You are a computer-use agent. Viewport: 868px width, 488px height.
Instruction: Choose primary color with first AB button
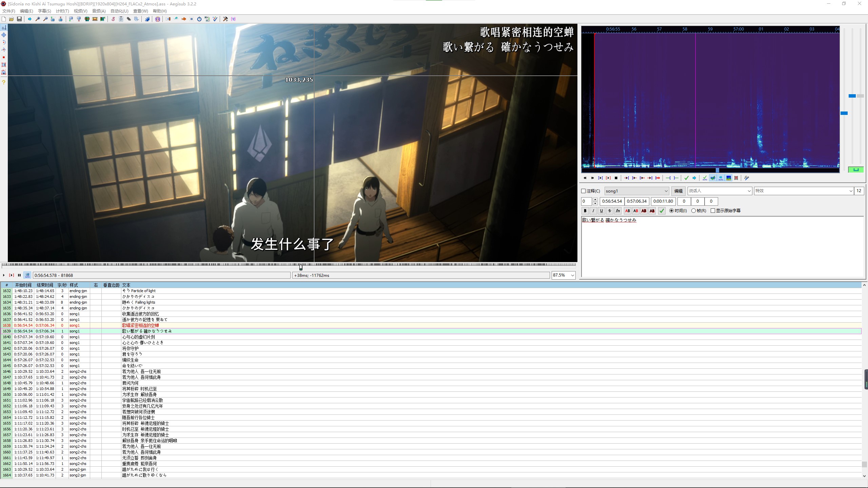point(627,210)
